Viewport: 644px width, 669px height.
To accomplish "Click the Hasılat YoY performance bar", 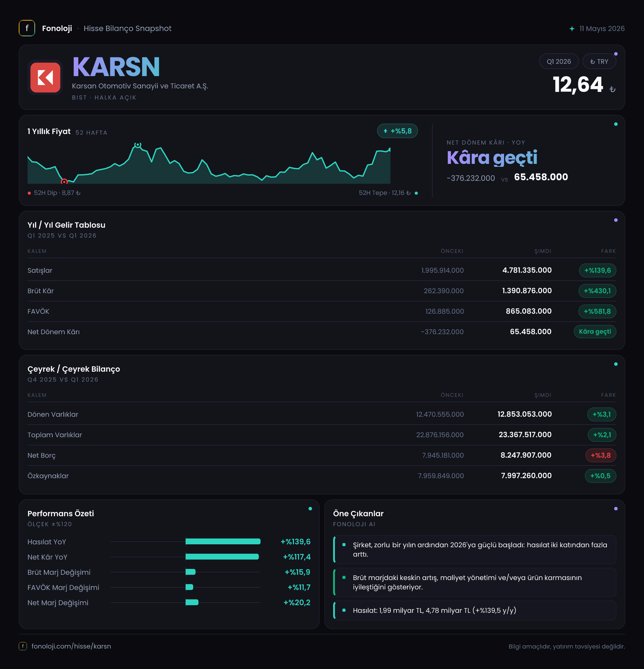I will (x=223, y=541).
